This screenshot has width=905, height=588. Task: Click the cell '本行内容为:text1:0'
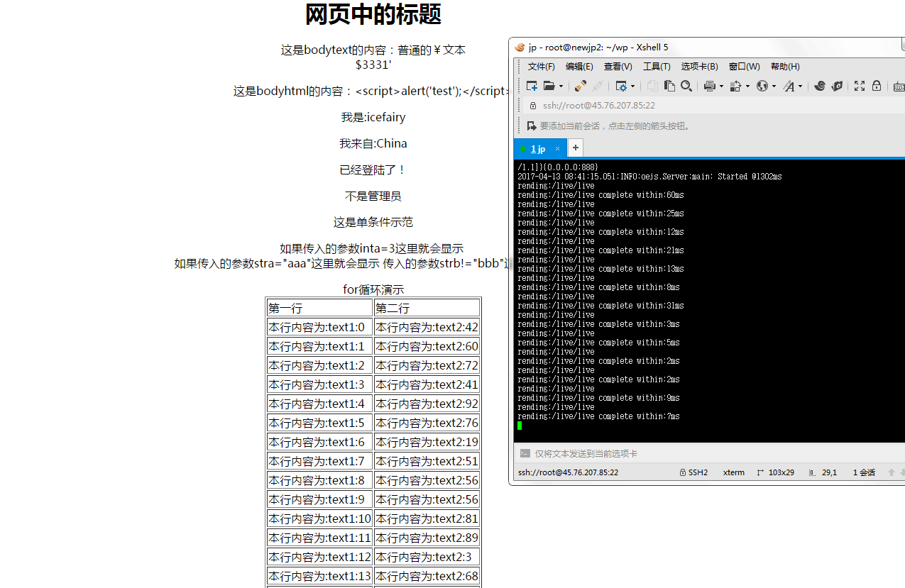[x=319, y=327]
